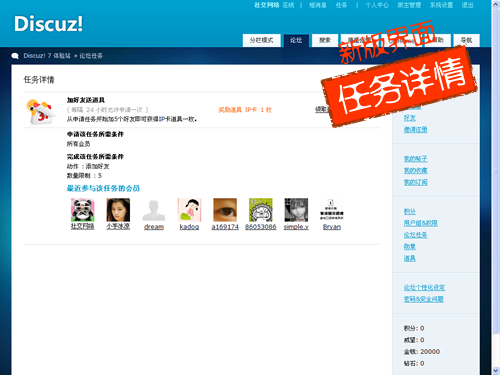Click the Discuz! logo
500x375 pixels.
pos(48,24)
